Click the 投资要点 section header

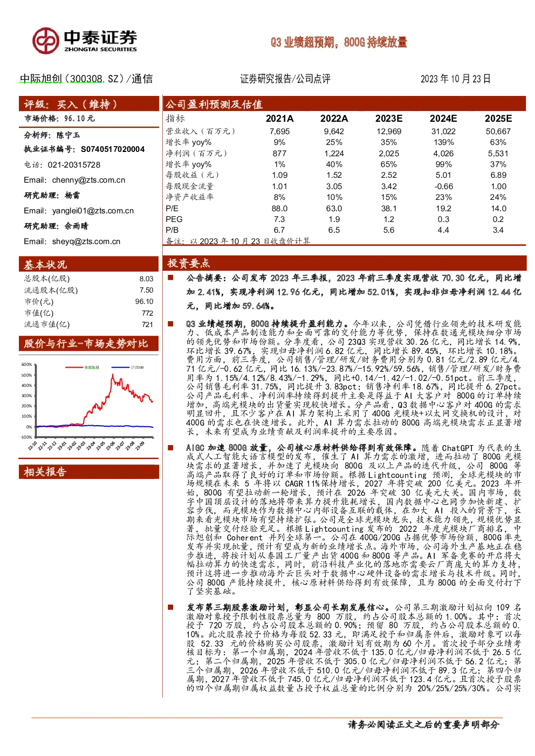click(x=344, y=263)
